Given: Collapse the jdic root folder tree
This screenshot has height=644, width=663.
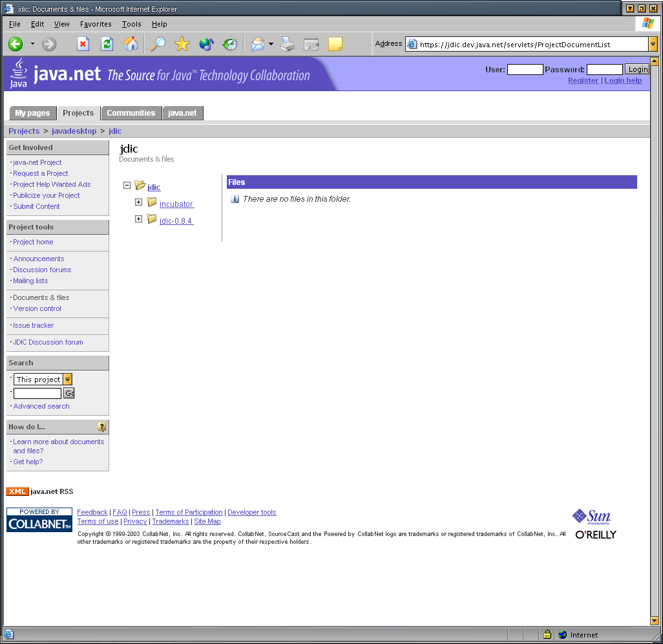Looking at the screenshot, I should tap(127, 186).
